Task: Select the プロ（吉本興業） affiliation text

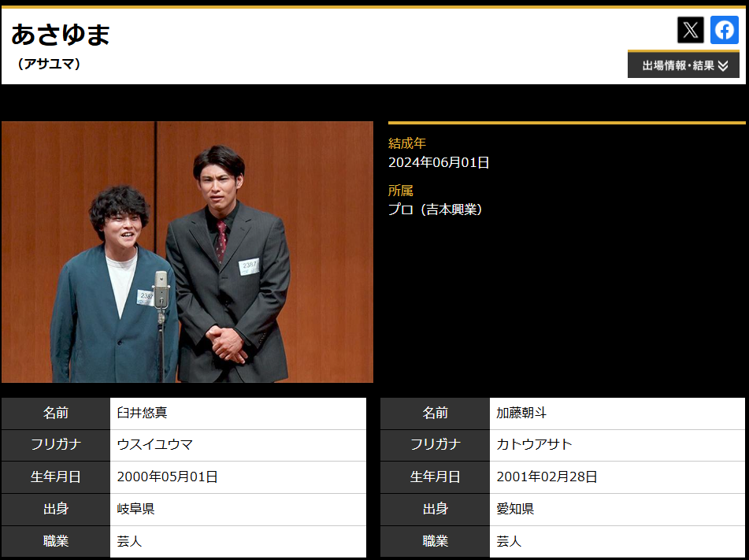Action: tap(436, 210)
